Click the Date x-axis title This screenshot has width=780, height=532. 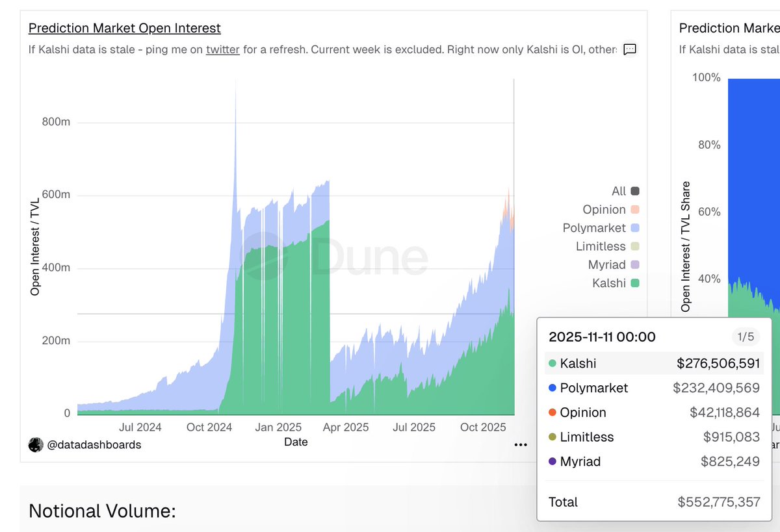(x=296, y=442)
